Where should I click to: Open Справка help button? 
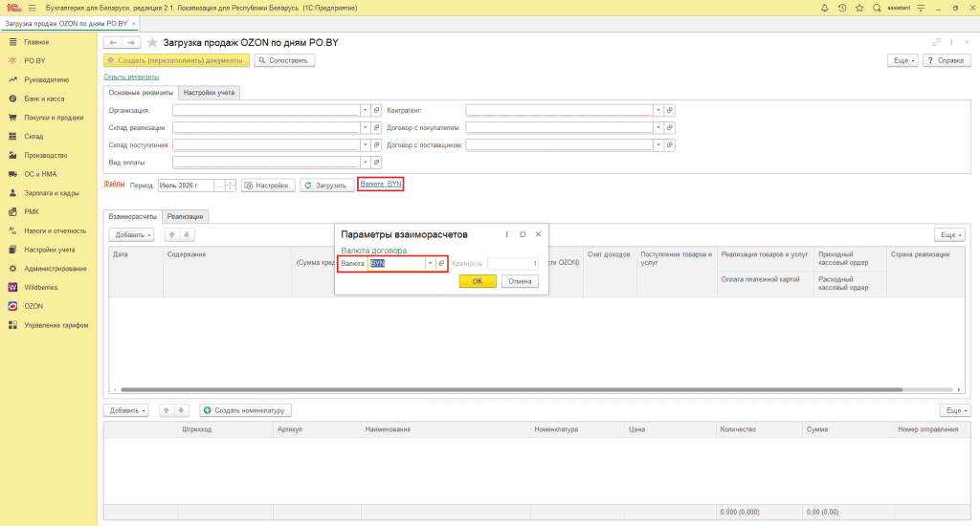point(947,60)
